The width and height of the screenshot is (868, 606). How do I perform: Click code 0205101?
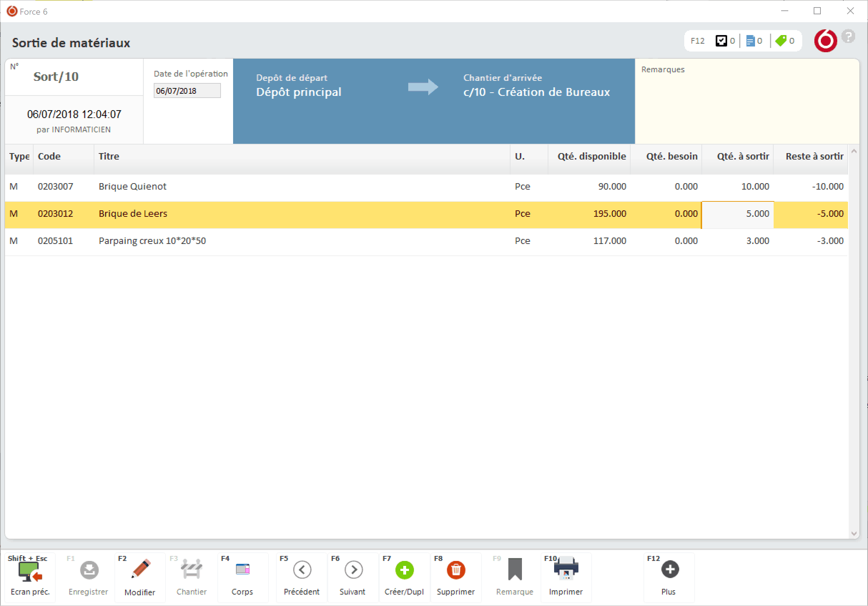click(55, 241)
